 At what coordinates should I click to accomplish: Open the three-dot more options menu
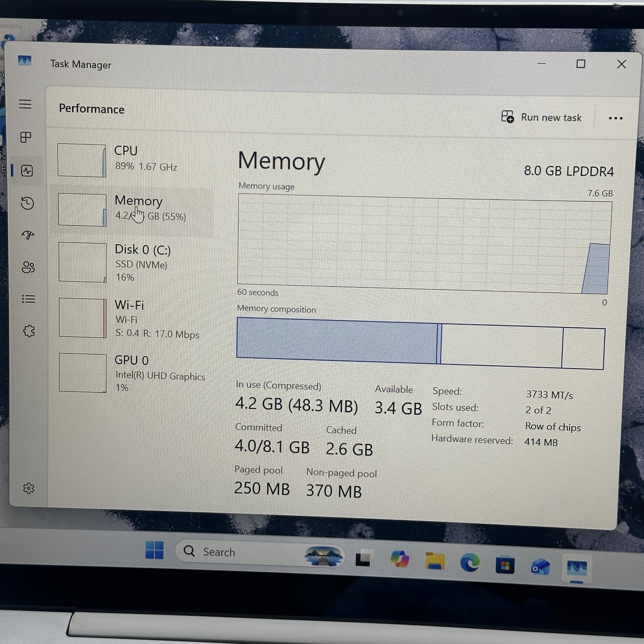[x=615, y=118]
